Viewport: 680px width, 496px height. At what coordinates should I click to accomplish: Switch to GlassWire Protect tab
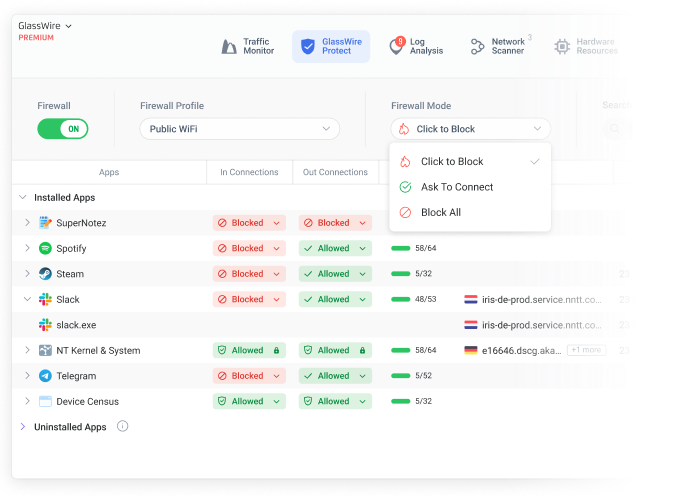(x=331, y=46)
